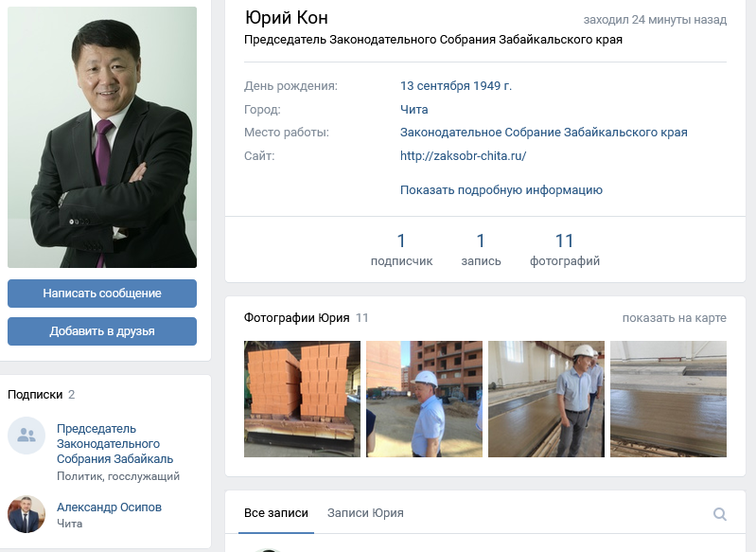The width and height of the screenshot is (756, 552).
Task: Open the 11 фотографий counter
Action: tap(565, 249)
